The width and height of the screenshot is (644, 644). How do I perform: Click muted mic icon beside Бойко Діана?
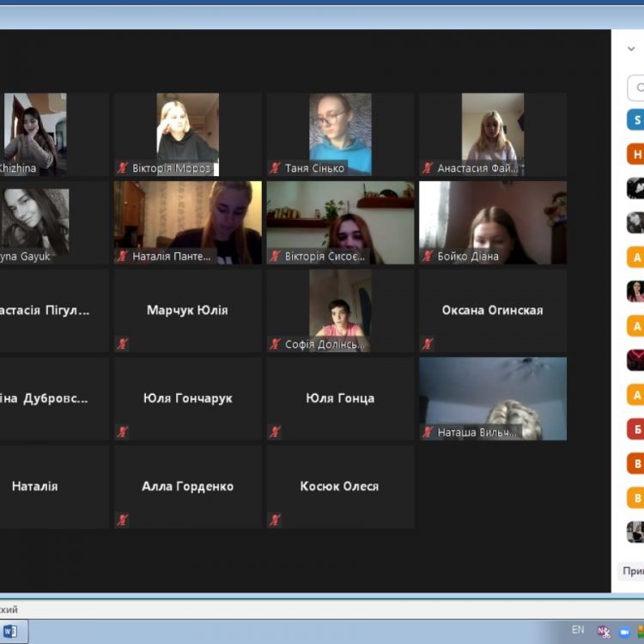tap(427, 256)
